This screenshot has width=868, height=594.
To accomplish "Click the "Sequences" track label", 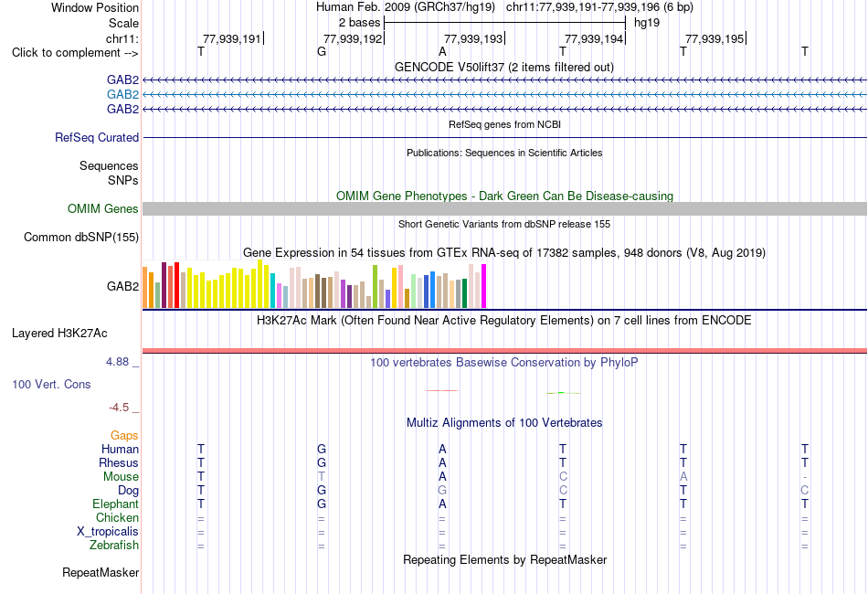I will tap(109, 166).
